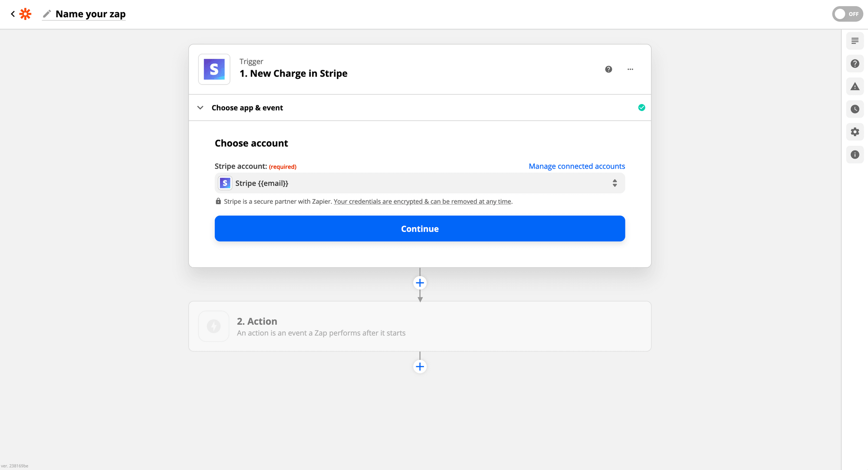Turn the zap ON with the toggle
The height and width of the screenshot is (470, 868).
pyautogui.click(x=847, y=14)
